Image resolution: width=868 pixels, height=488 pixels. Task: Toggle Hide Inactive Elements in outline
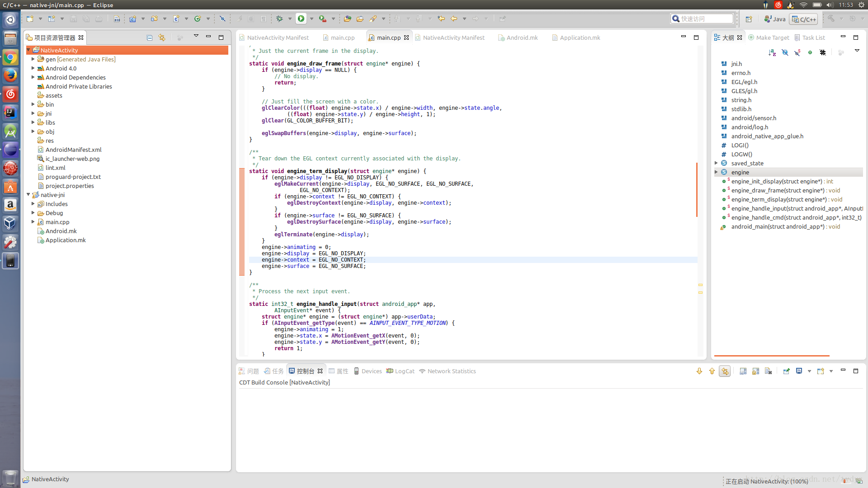tap(823, 52)
